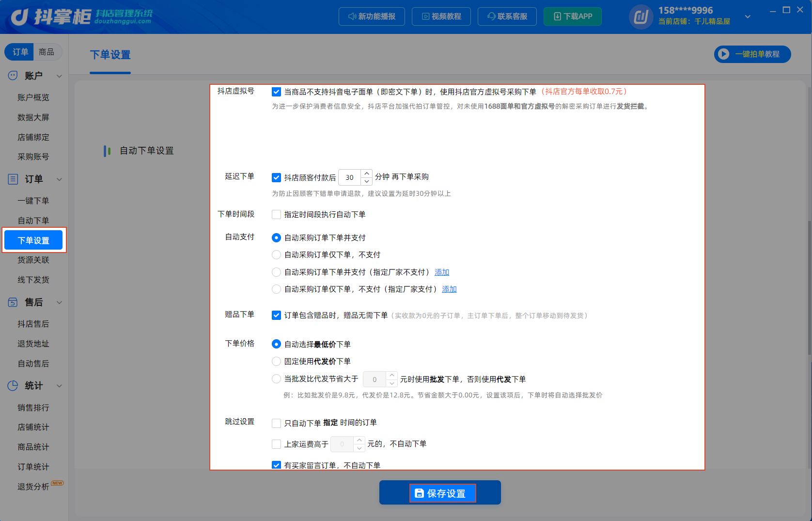This screenshot has width=812, height=521.
Task: Toggle 订单包含赠品时，赠品无需下单 checkbox
Action: tap(276, 315)
